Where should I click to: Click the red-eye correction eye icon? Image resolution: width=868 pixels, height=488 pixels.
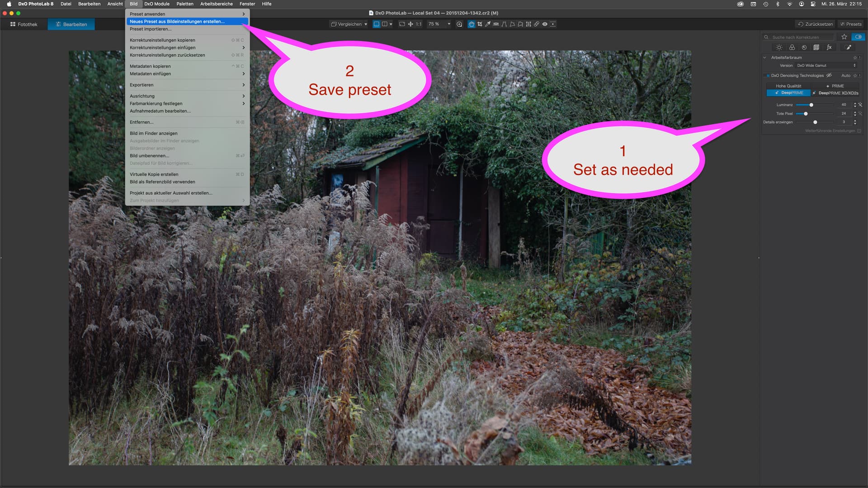(545, 24)
